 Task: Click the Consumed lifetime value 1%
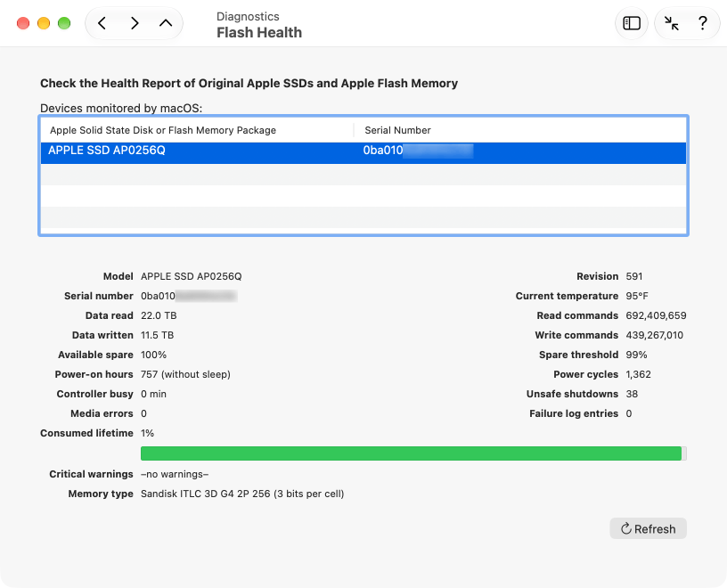(147, 433)
